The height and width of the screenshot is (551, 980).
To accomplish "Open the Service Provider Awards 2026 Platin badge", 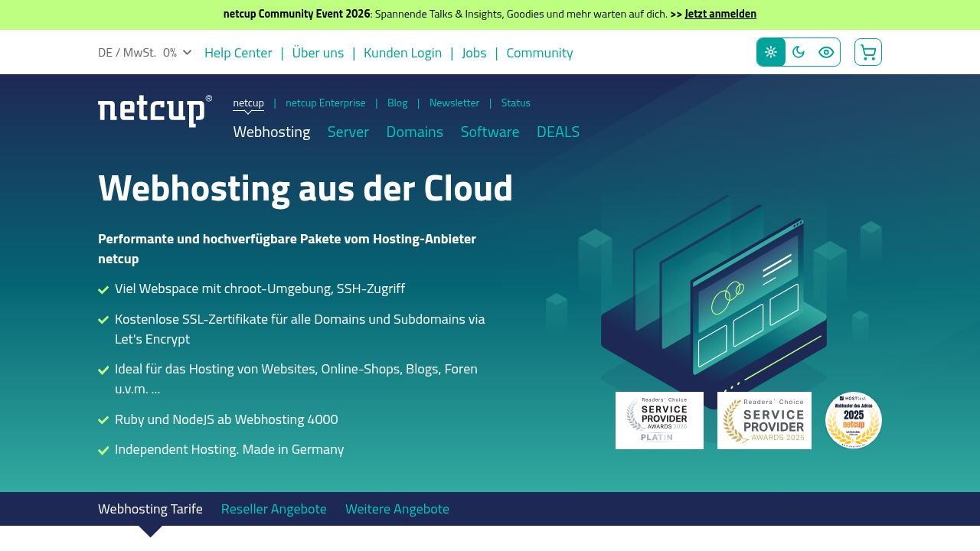I will point(659,420).
